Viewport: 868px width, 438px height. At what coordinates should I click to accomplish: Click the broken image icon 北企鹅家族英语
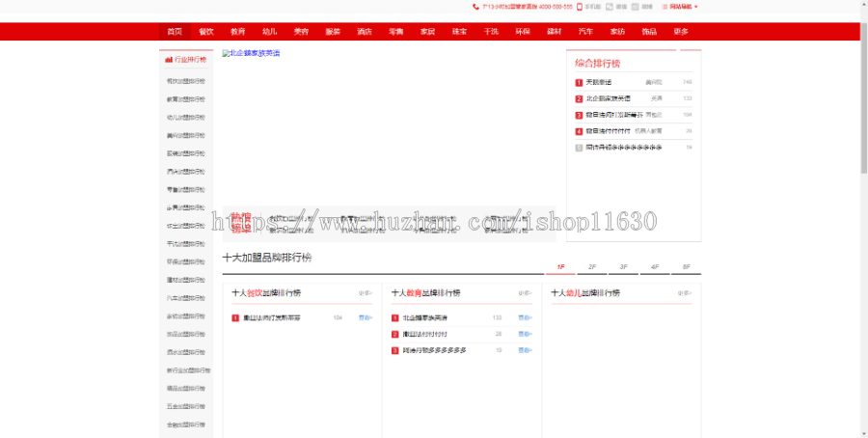[226, 54]
